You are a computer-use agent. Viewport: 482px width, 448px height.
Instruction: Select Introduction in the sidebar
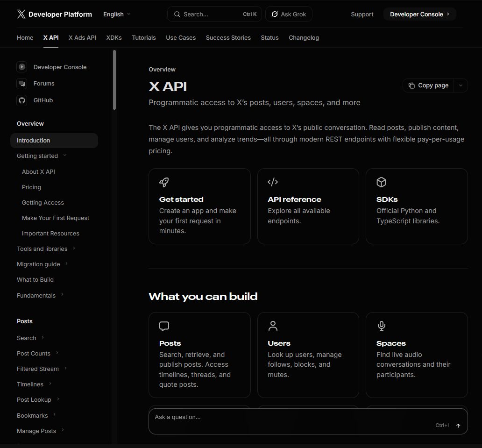click(54, 141)
